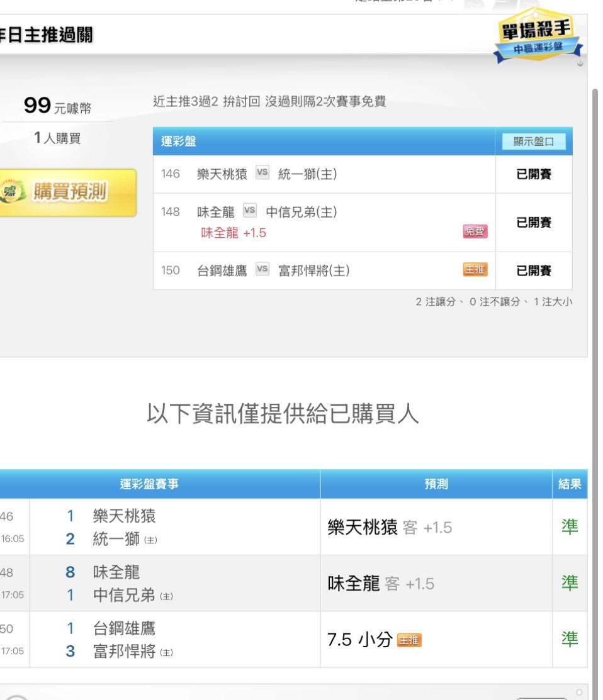This screenshot has height=700, width=603.
Task: Click the VS icon in game 150
Action: point(262,269)
